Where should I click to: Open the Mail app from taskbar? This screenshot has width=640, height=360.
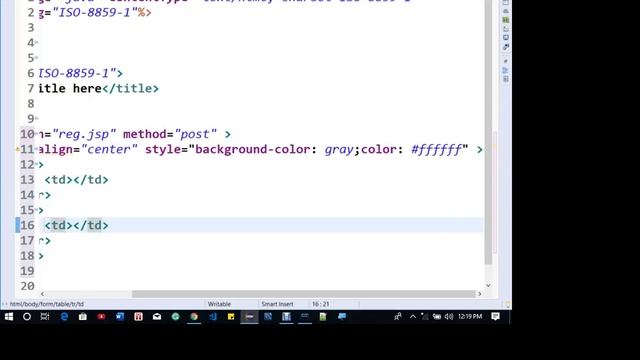point(157,316)
